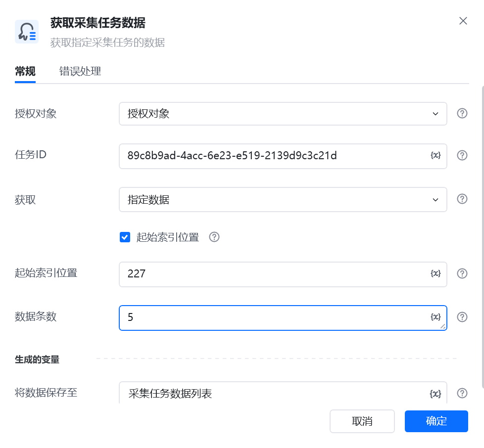Click the 生成的变量 section heading
The height and width of the screenshot is (448, 484).
tap(37, 359)
